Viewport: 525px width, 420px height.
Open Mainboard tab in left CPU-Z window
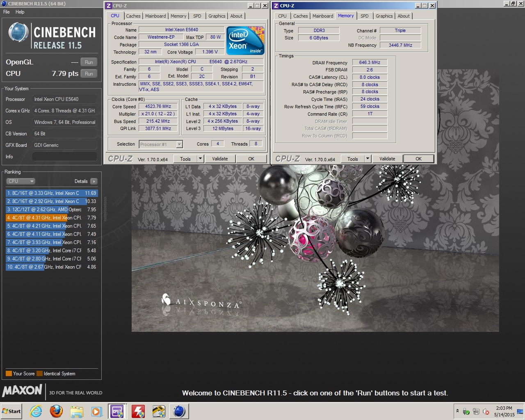(155, 16)
